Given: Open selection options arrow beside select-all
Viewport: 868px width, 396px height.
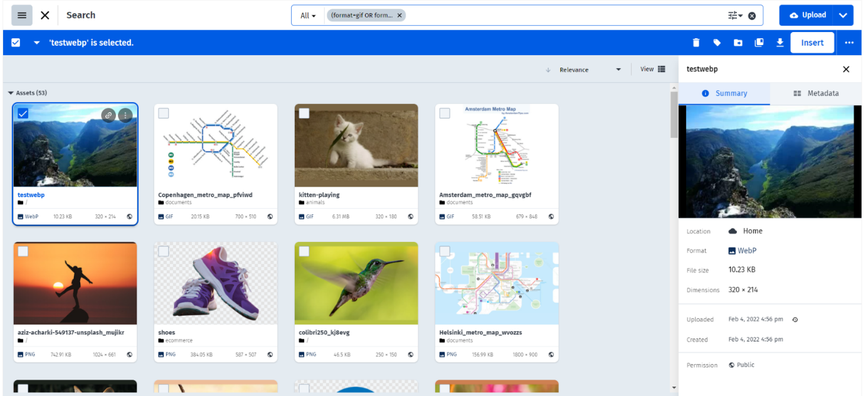Looking at the screenshot, I should point(36,43).
